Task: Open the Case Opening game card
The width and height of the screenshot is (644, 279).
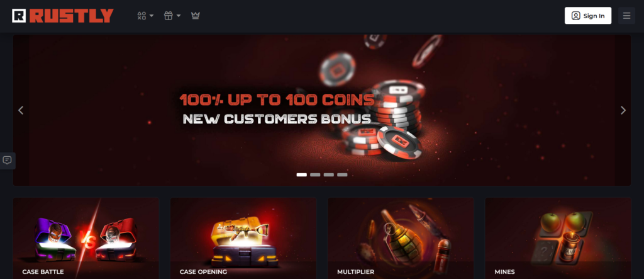Action: pos(243,238)
